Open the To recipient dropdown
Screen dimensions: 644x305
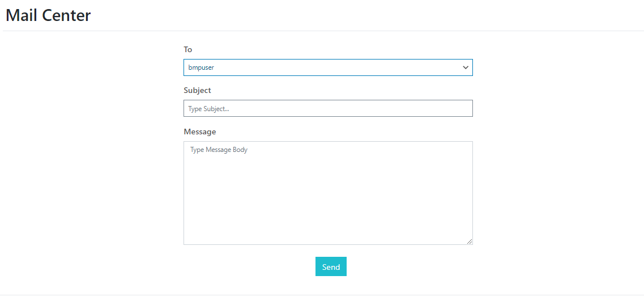tap(327, 67)
